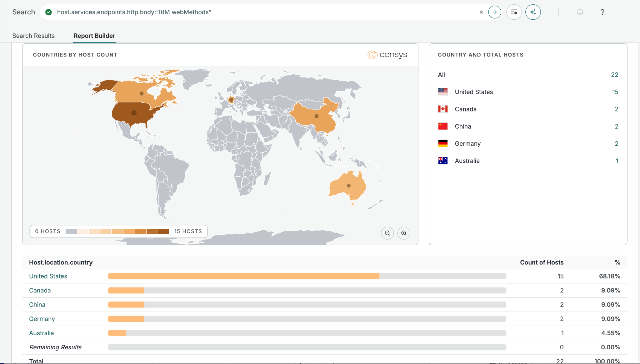Open the Australia link in table
This screenshot has height=364, width=640.
pyautogui.click(x=41, y=333)
